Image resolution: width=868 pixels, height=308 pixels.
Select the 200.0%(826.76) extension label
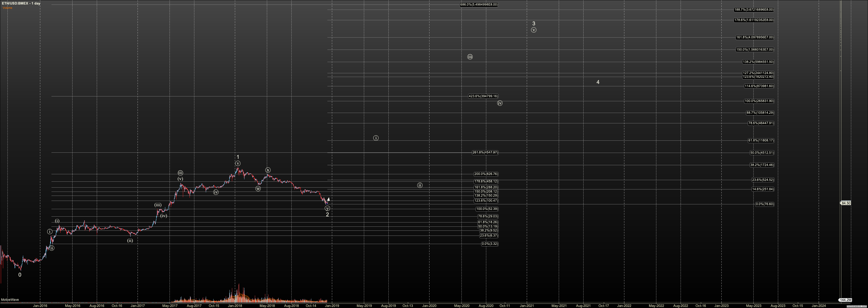[x=486, y=174]
